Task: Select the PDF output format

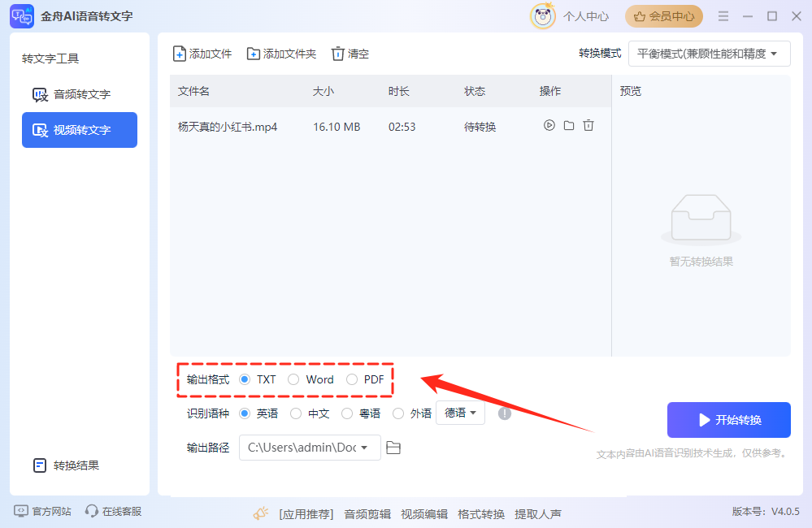Action: 352,379
